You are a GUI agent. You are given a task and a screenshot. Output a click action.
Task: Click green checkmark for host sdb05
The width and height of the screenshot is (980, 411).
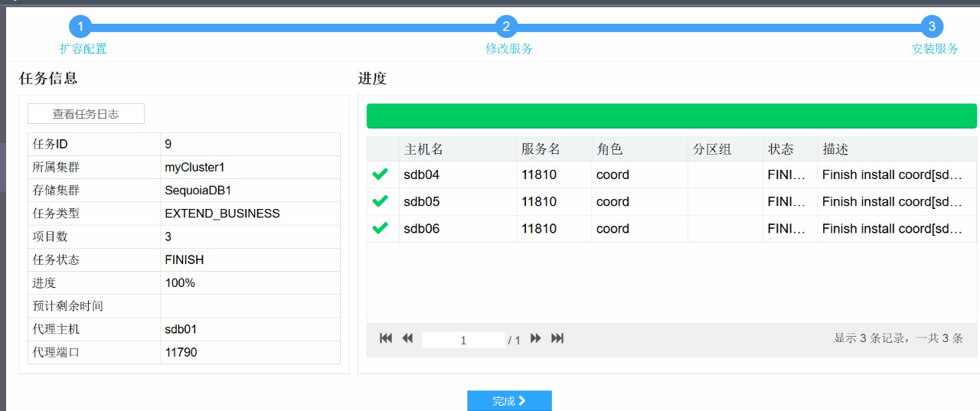(380, 201)
